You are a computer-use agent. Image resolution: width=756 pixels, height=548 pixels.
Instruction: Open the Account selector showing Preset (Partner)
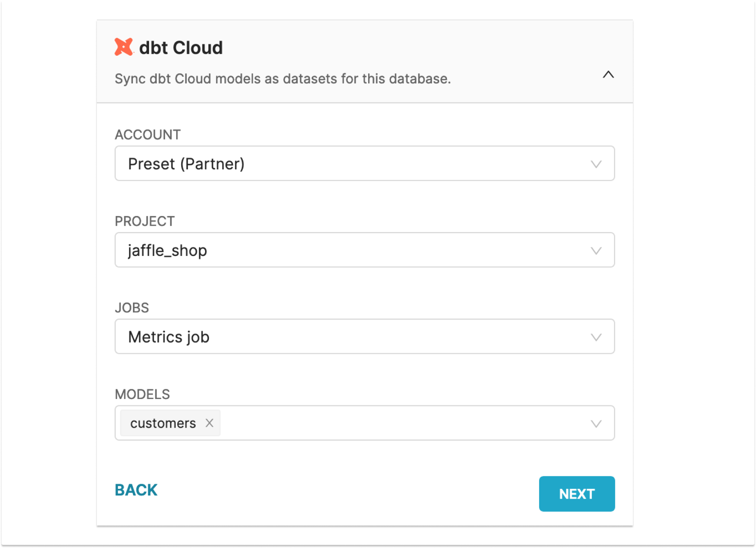[x=365, y=163]
